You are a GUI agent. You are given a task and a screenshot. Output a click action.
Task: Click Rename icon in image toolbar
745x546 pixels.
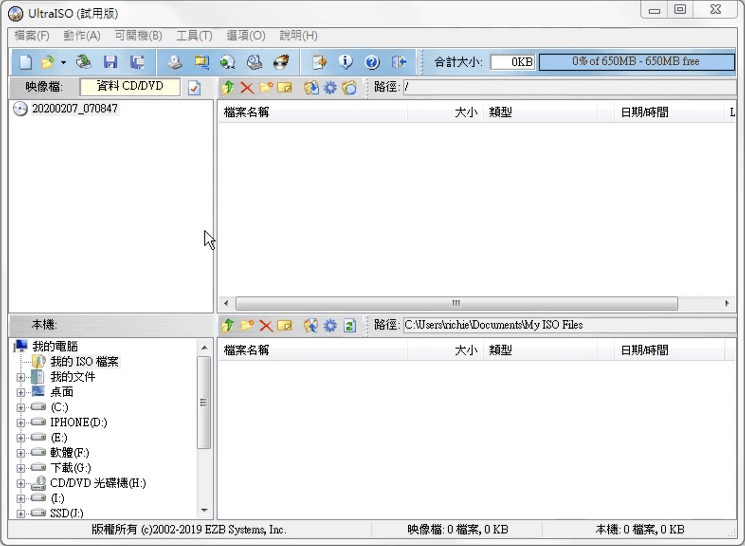pyautogui.click(x=285, y=87)
